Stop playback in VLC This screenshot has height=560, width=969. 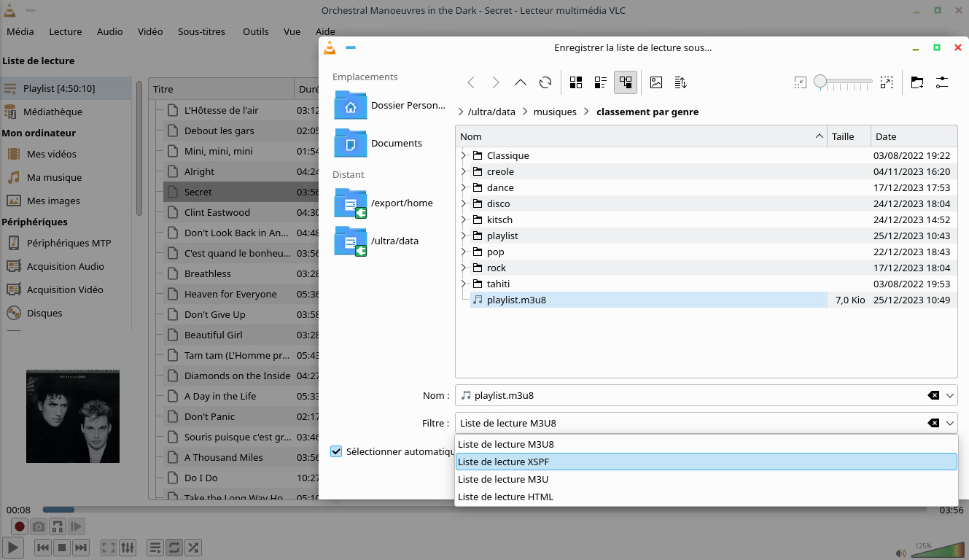tap(62, 547)
